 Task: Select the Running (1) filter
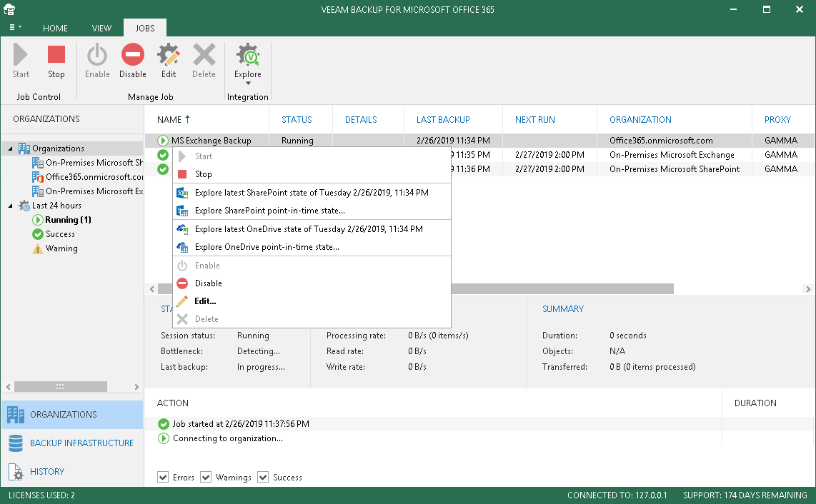(68, 220)
